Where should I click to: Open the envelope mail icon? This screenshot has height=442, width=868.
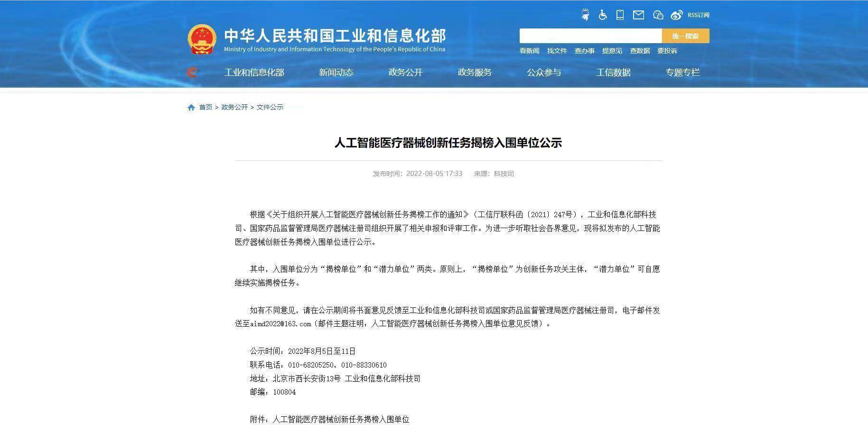tap(638, 15)
